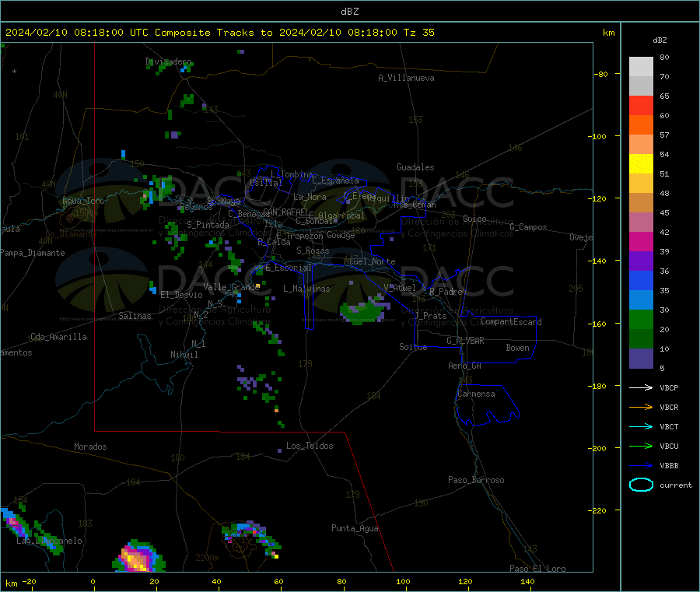
Task: Click the cyan 'current' ellipse legend icon
Action: tap(641, 485)
